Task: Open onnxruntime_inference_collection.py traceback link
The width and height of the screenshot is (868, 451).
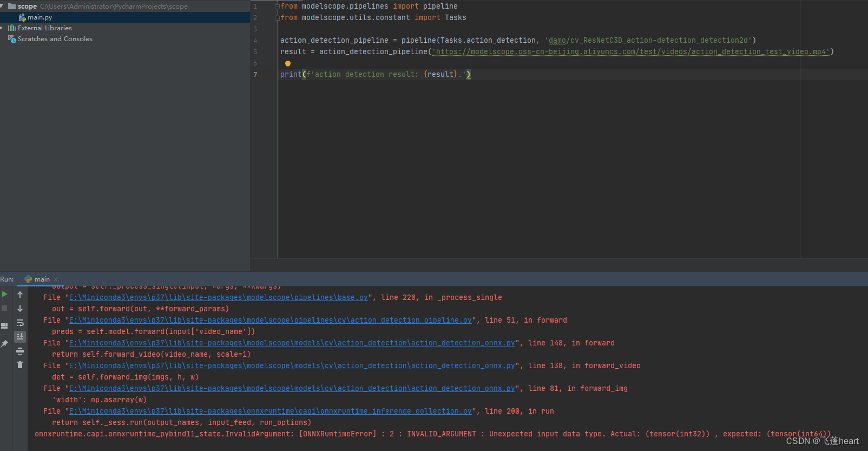Action: pyautogui.click(x=271, y=411)
